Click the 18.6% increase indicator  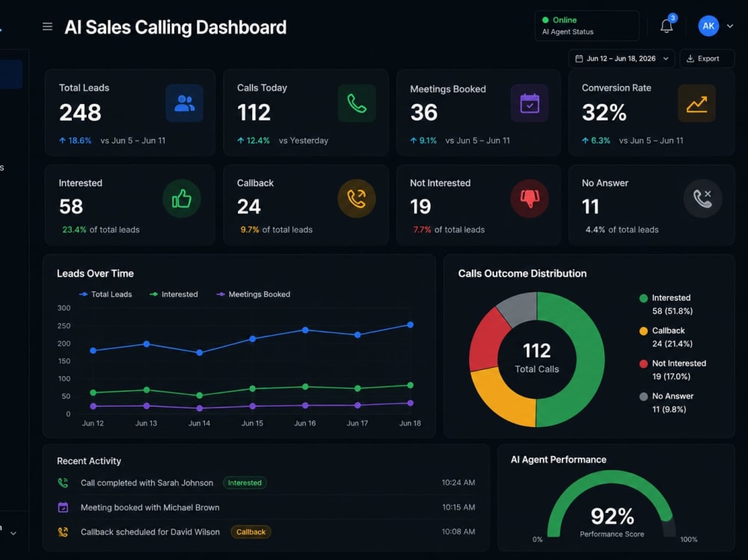click(x=76, y=141)
